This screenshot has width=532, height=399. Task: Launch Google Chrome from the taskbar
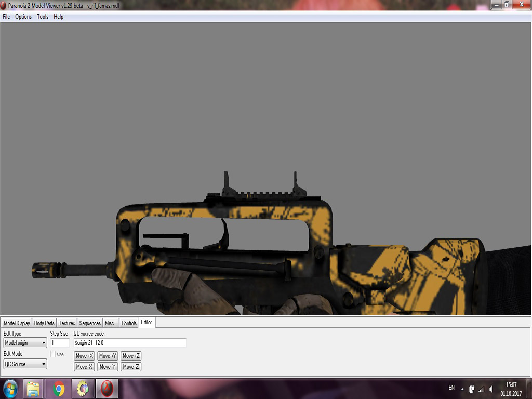58,389
